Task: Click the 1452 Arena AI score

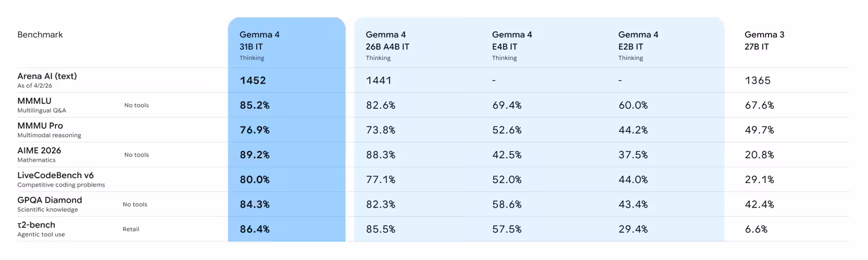Action: (253, 81)
